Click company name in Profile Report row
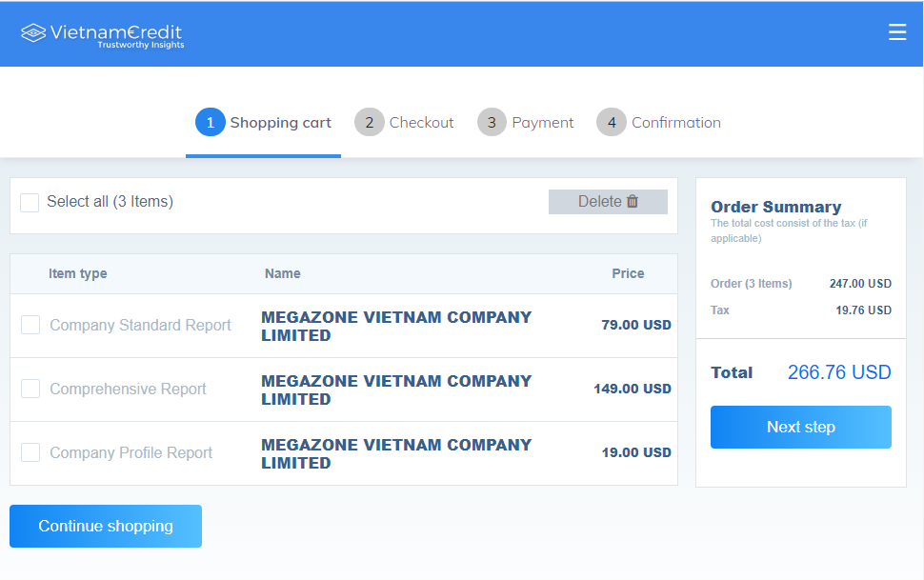The image size is (924, 580). click(x=396, y=453)
